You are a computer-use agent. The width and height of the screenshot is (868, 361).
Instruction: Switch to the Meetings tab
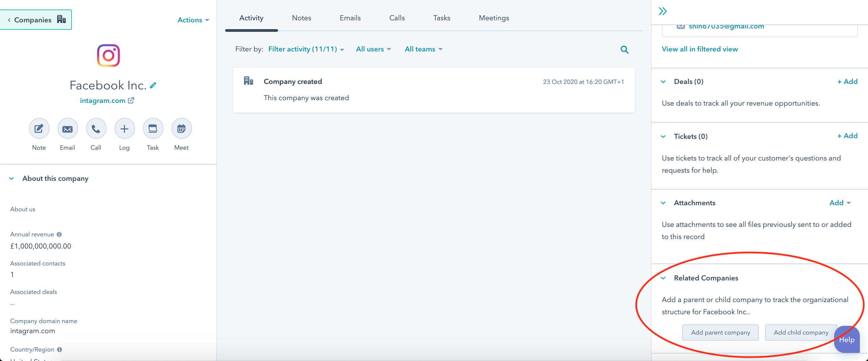pyautogui.click(x=493, y=18)
